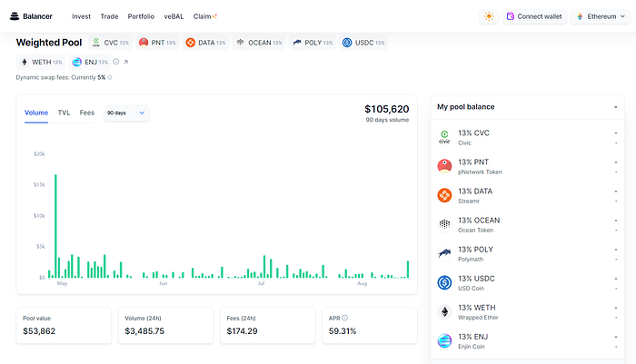636x364 pixels.
Task: Go to the Trade page
Action: (x=109, y=16)
